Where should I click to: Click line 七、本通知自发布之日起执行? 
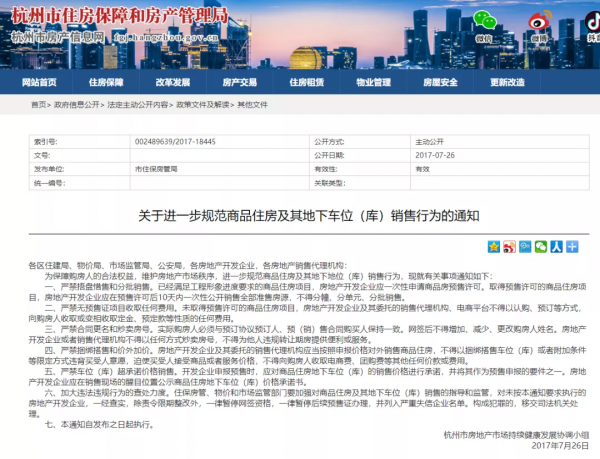point(99,425)
